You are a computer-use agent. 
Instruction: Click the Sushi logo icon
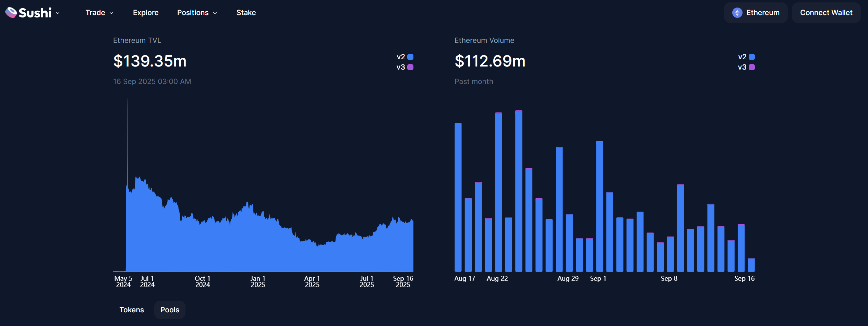coord(11,13)
